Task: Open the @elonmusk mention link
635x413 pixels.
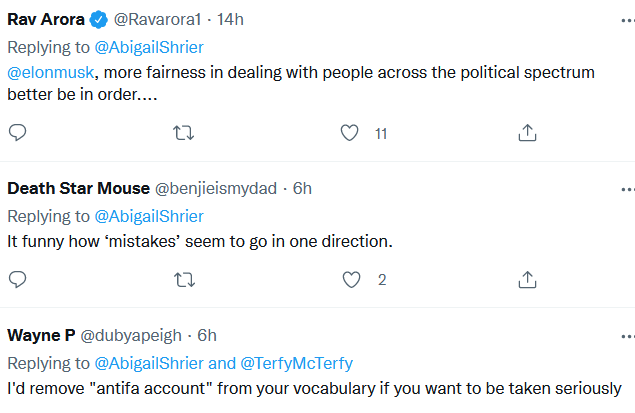Action: point(51,73)
